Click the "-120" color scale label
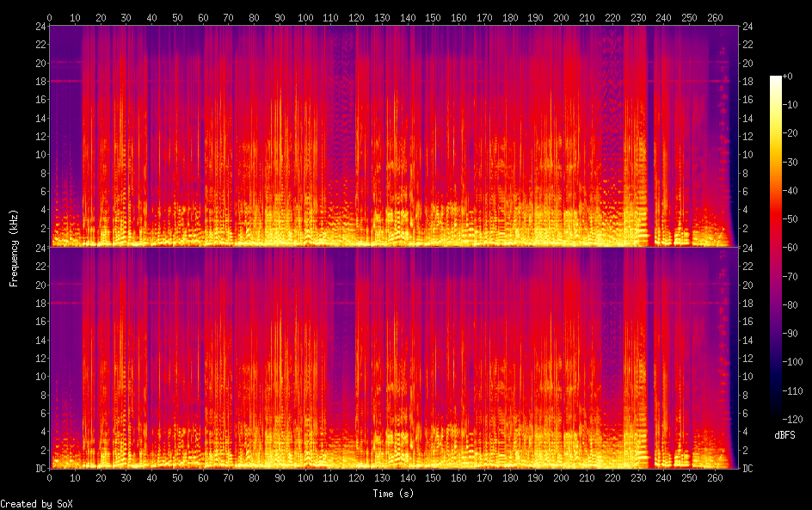The image size is (812, 510). pyautogui.click(x=793, y=420)
